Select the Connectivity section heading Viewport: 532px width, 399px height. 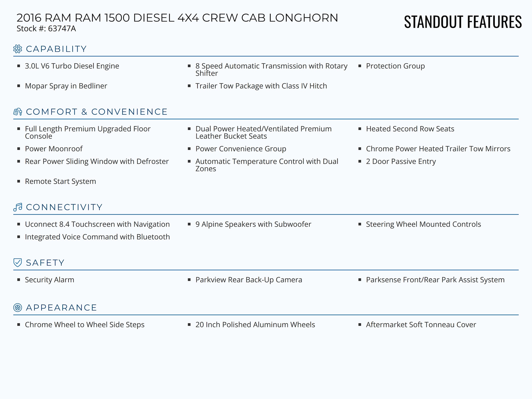tap(64, 207)
